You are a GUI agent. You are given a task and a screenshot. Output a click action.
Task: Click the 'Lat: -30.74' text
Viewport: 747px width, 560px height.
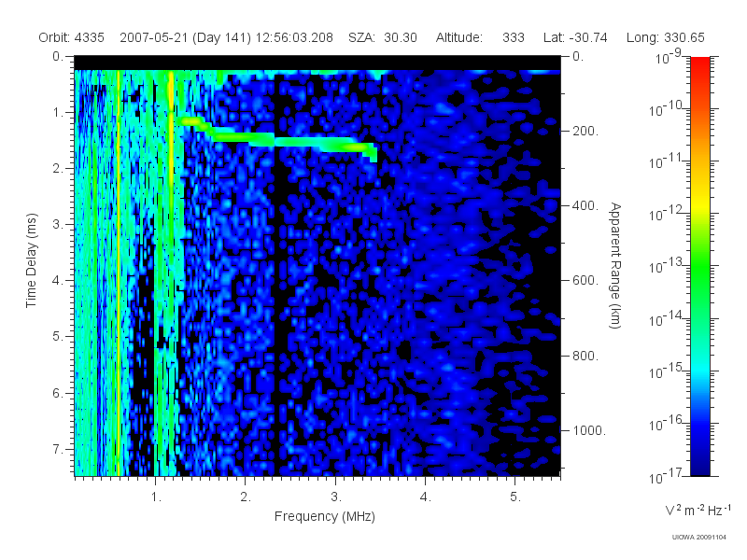[575, 37]
